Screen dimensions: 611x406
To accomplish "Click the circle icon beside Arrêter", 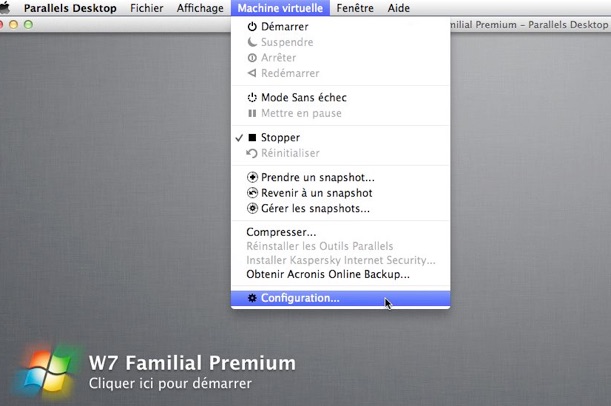I will [252, 58].
